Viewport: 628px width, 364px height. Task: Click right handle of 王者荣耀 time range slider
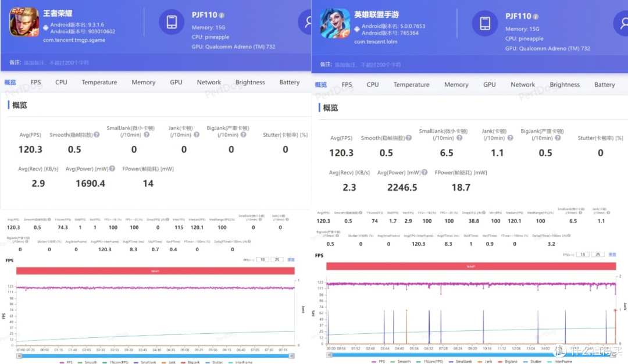[292, 356]
